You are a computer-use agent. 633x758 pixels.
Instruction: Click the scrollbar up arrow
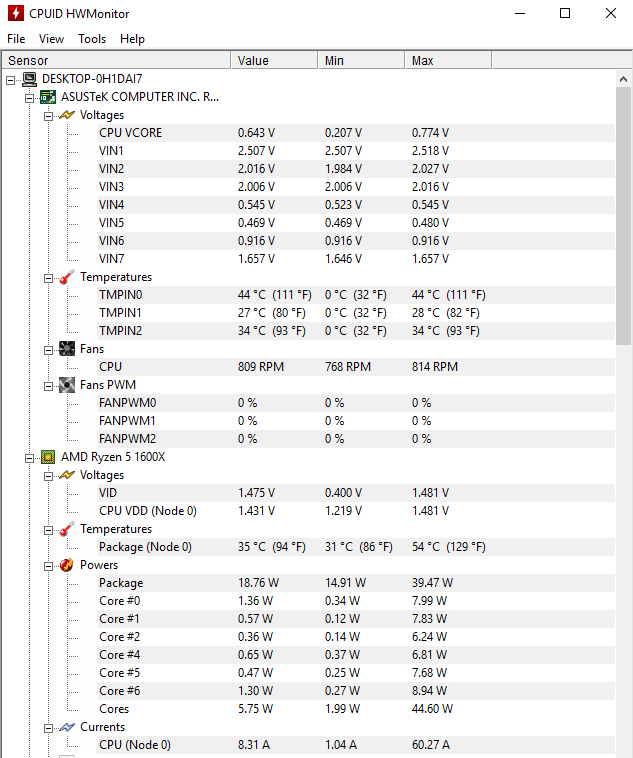pyautogui.click(x=623, y=79)
